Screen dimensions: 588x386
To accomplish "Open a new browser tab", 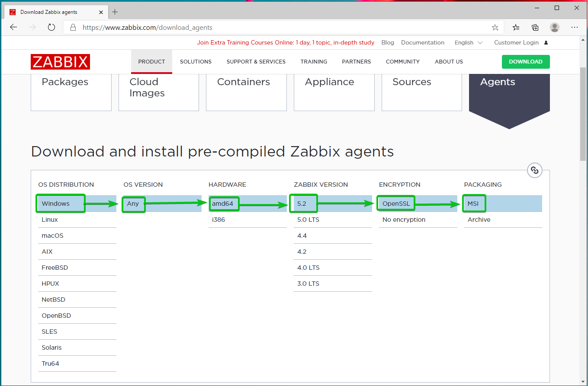I will tap(115, 12).
